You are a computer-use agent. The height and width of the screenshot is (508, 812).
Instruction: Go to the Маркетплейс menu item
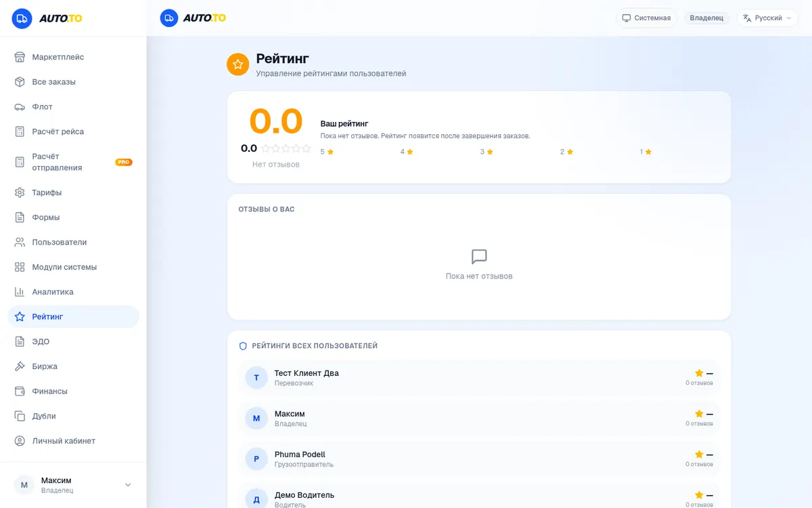tap(73, 57)
